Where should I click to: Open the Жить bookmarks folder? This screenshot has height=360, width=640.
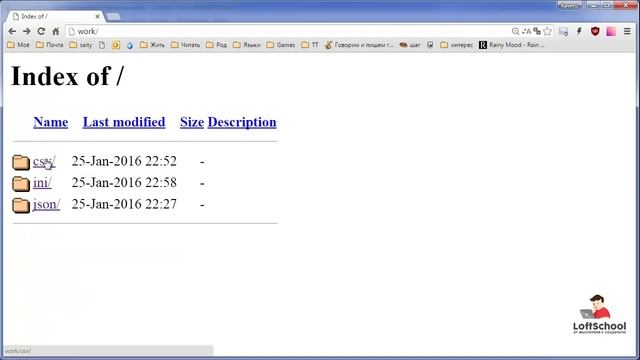coord(152,45)
